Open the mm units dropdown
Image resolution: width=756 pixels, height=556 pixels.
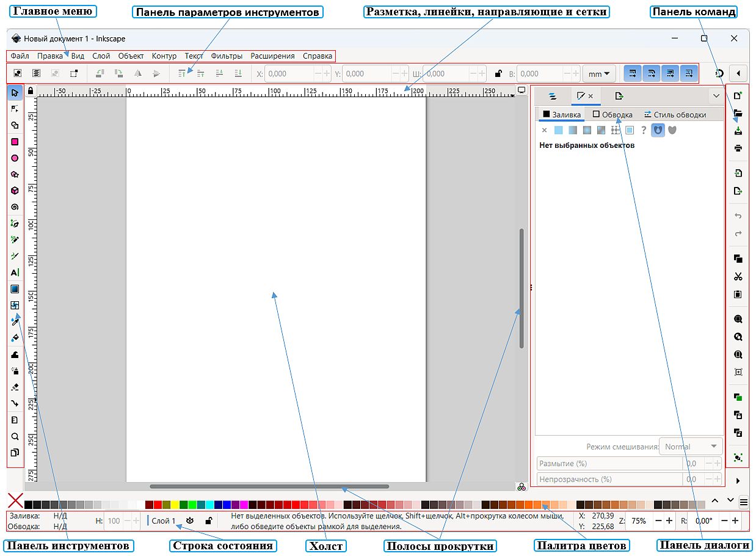tap(598, 74)
